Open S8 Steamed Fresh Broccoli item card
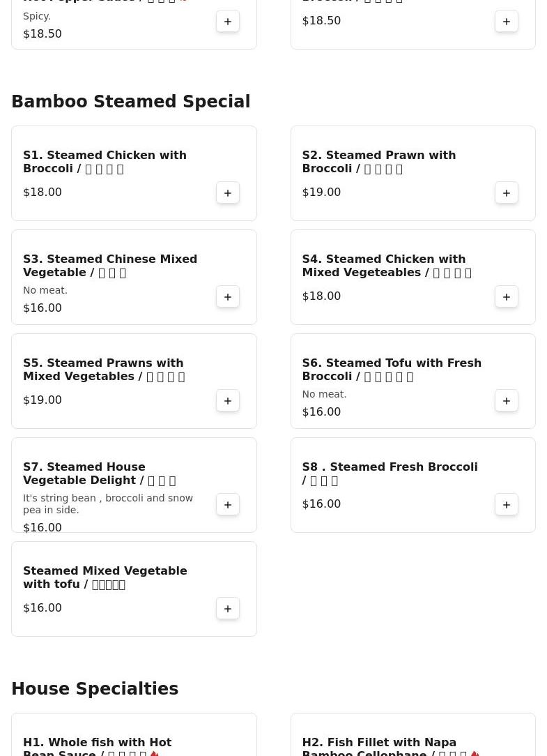Viewport: 547px width, 756px height. [x=413, y=485]
